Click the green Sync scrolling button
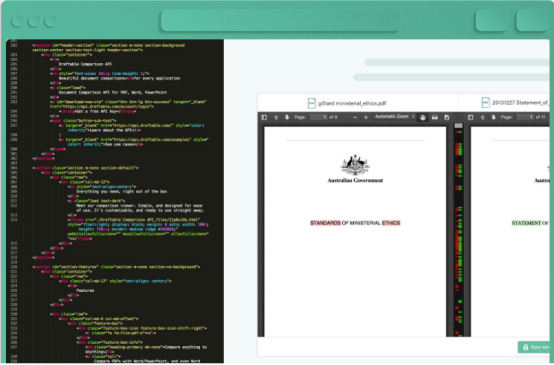The width and height of the screenshot is (554, 365). (x=534, y=347)
